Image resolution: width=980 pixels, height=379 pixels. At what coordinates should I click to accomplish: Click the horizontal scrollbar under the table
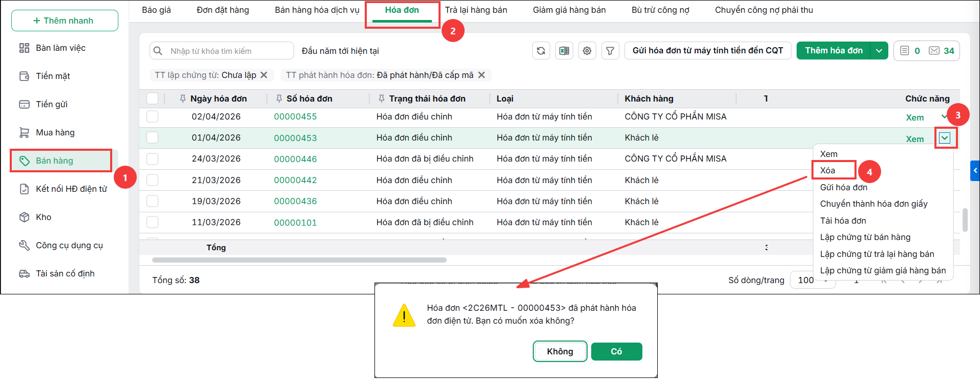(x=299, y=260)
